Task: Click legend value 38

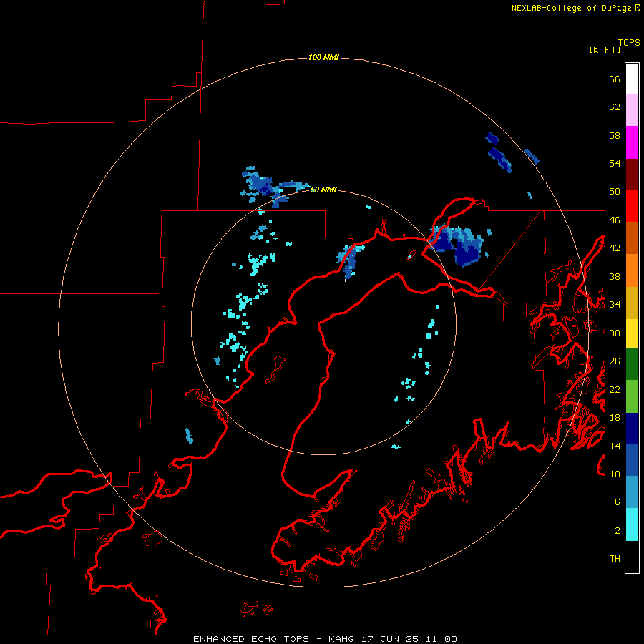Action: (x=615, y=276)
